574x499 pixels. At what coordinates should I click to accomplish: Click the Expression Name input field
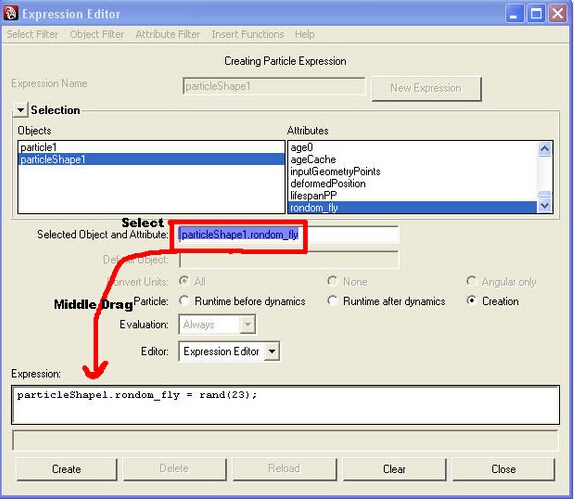274,86
